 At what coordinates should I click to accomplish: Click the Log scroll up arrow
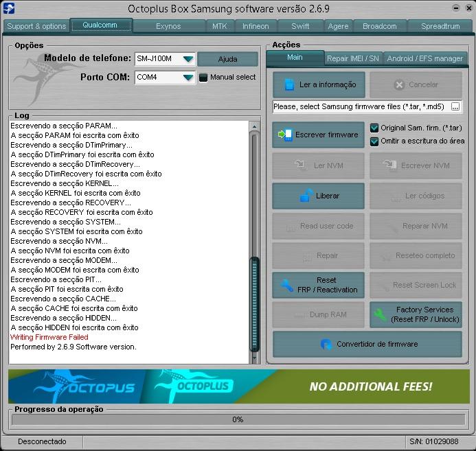pos(254,126)
